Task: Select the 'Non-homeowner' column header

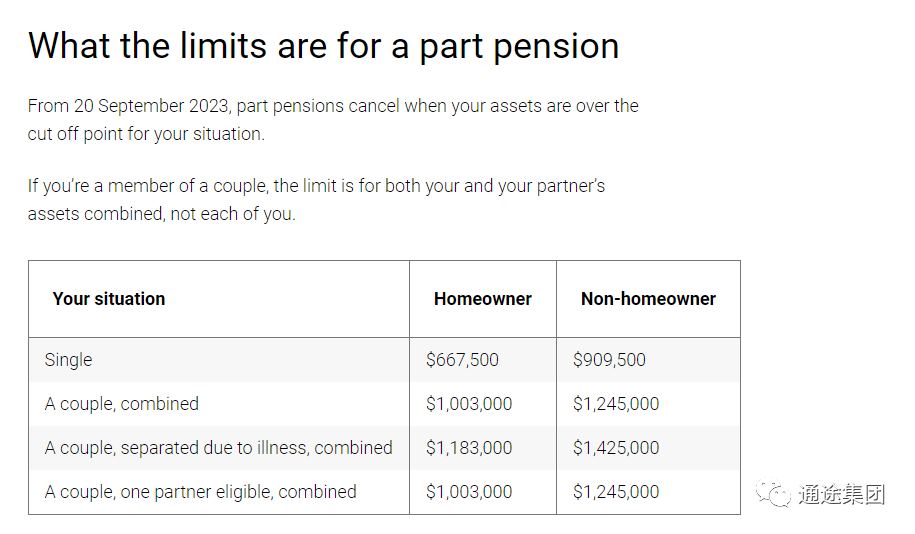Action: coord(648,299)
